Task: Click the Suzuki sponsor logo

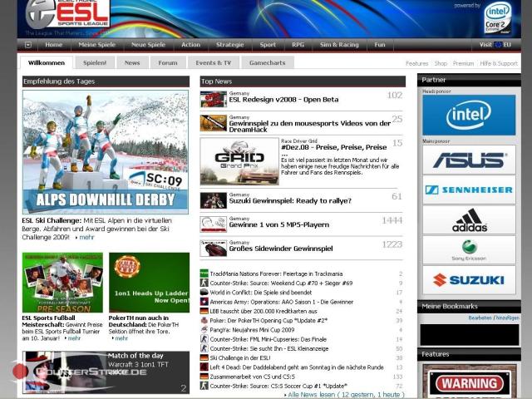Action: 469,280
